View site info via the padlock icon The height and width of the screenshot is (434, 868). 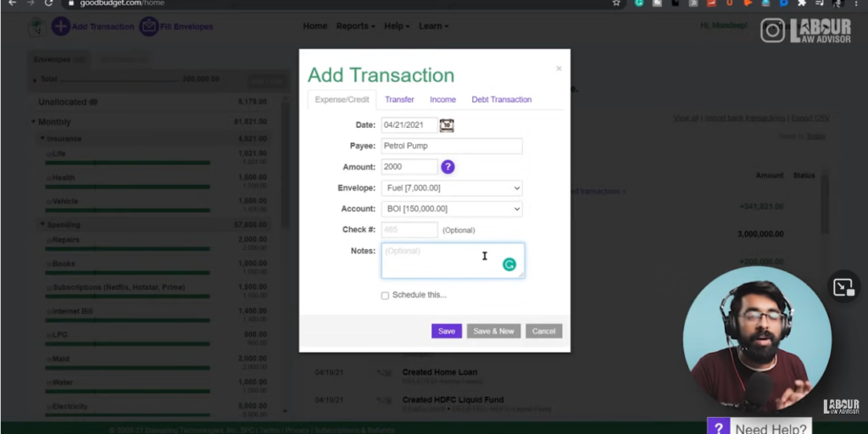tap(70, 3)
